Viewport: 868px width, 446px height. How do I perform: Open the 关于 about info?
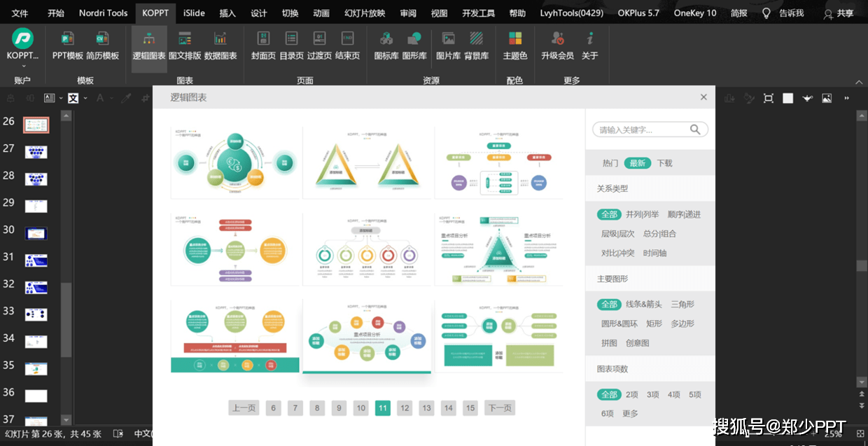coord(590,45)
